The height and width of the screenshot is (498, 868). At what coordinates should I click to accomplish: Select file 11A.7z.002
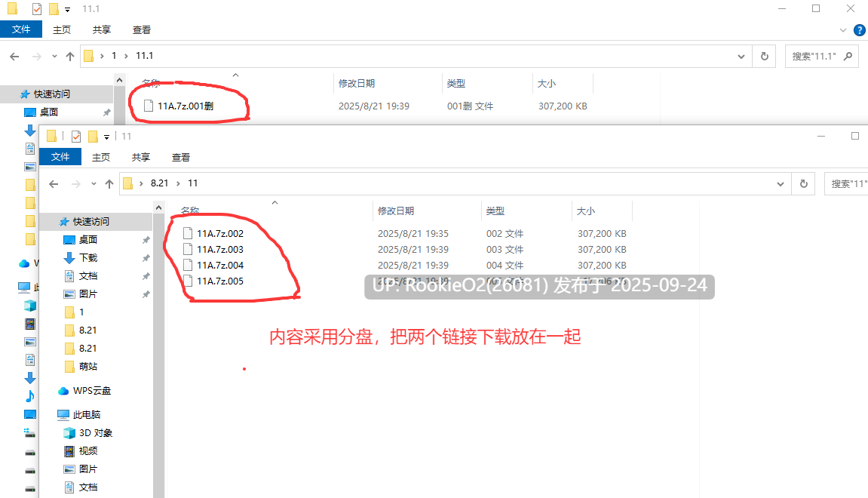220,234
